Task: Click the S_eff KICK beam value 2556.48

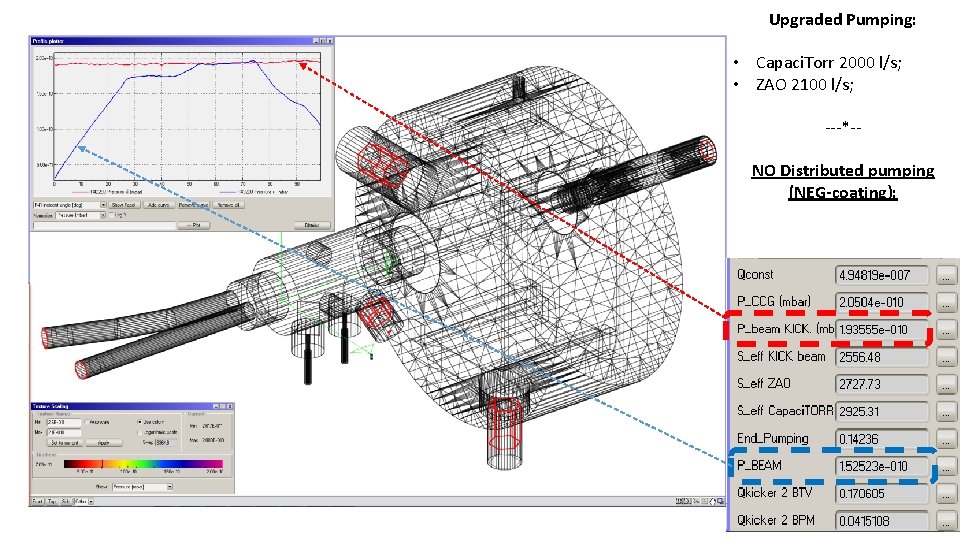Action: coord(882,357)
